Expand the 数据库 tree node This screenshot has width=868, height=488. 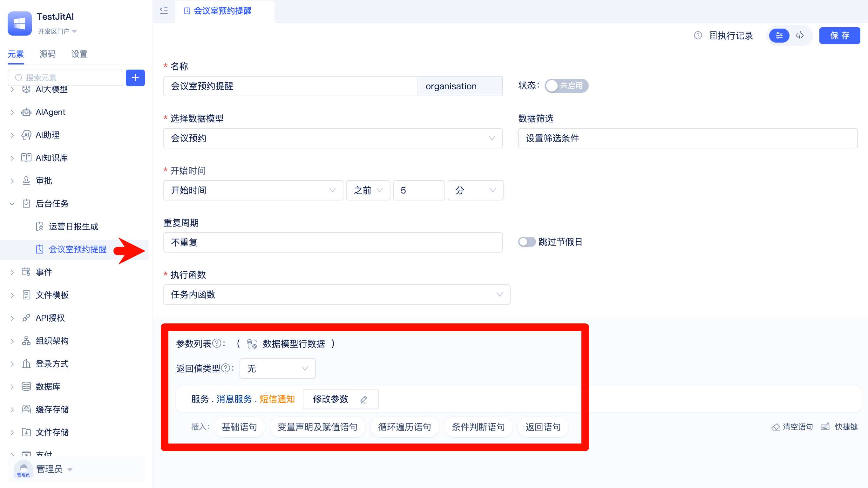pos(12,387)
